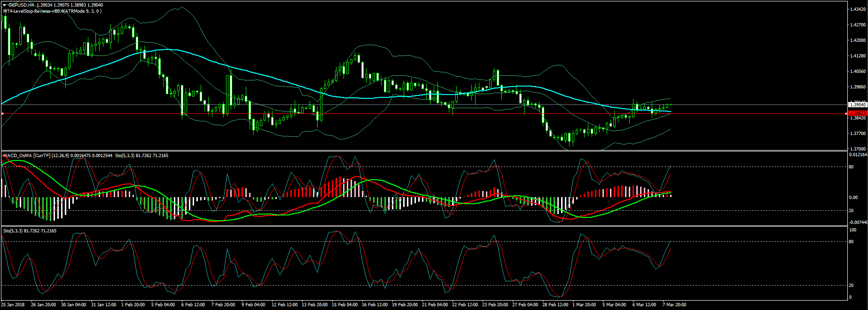Click the 15 Feb 04:00 time label
The width and height of the screenshot is (868, 310).
[344, 304]
